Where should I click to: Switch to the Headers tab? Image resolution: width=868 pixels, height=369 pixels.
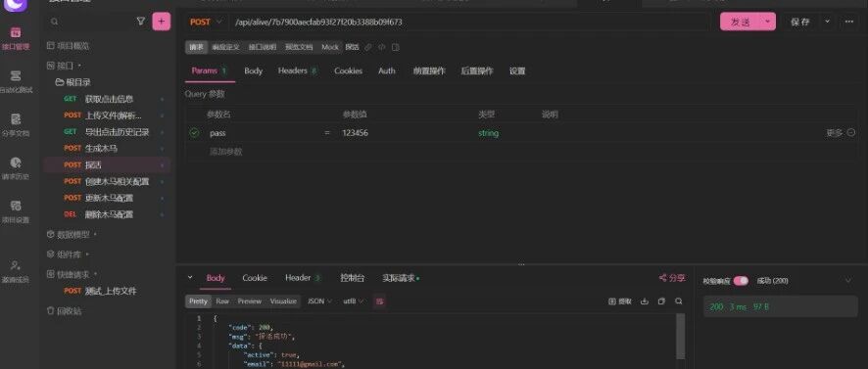tap(297, 71)
